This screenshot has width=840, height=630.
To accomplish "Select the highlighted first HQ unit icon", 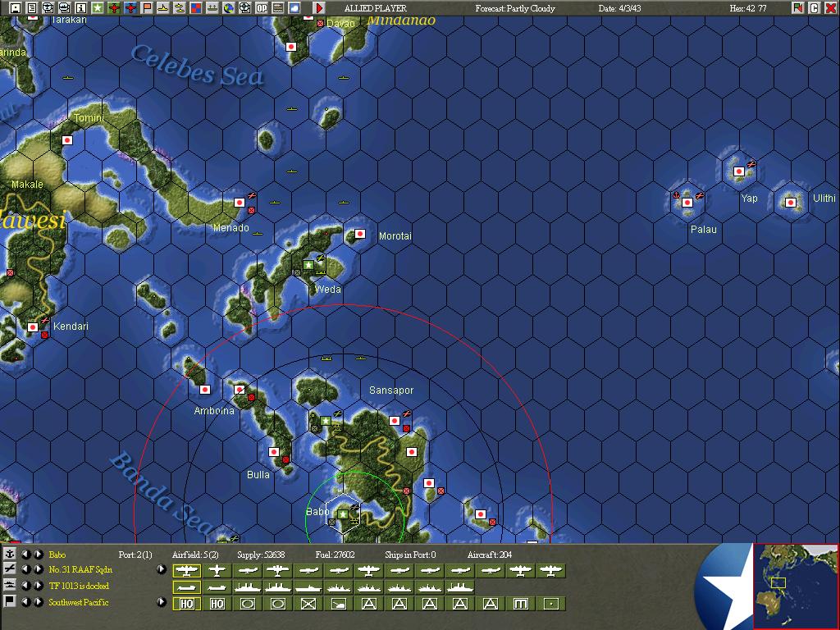I will click(186, 604).
